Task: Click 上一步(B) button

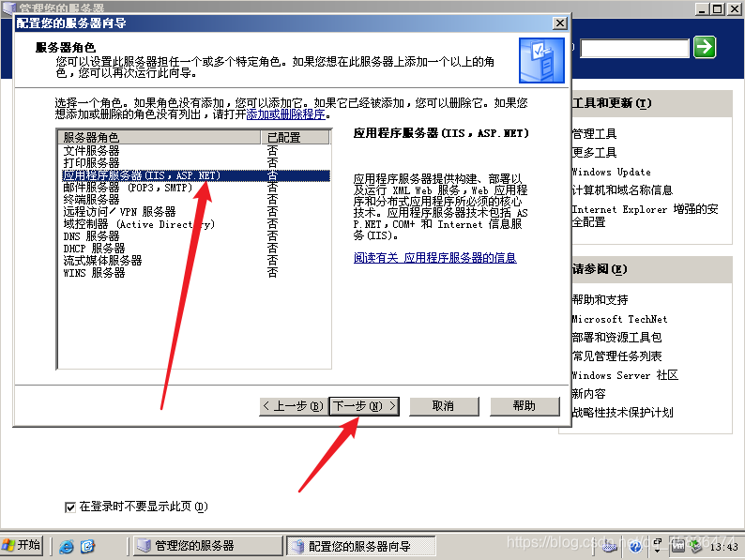Action: [x=294, y=406]
